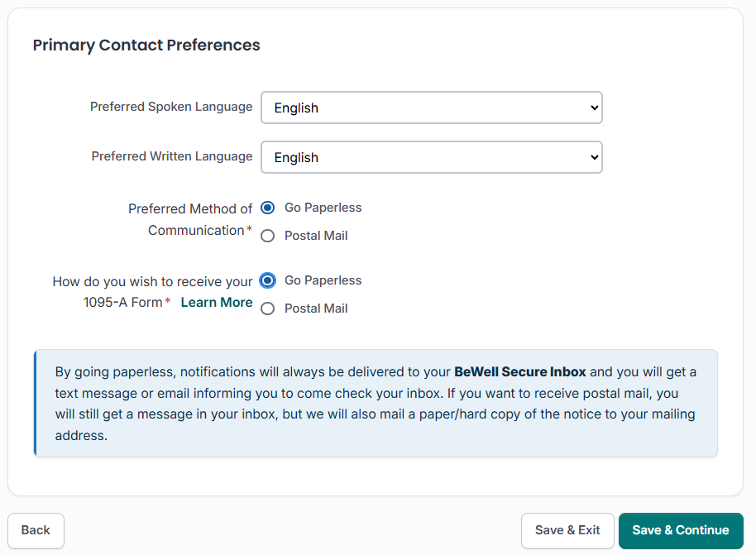
Task: Open the Preferred Written Language dropdown
Action: 430,157
